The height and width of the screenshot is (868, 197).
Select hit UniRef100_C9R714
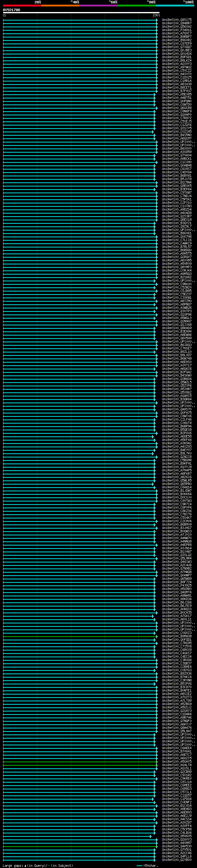(177, 504)
